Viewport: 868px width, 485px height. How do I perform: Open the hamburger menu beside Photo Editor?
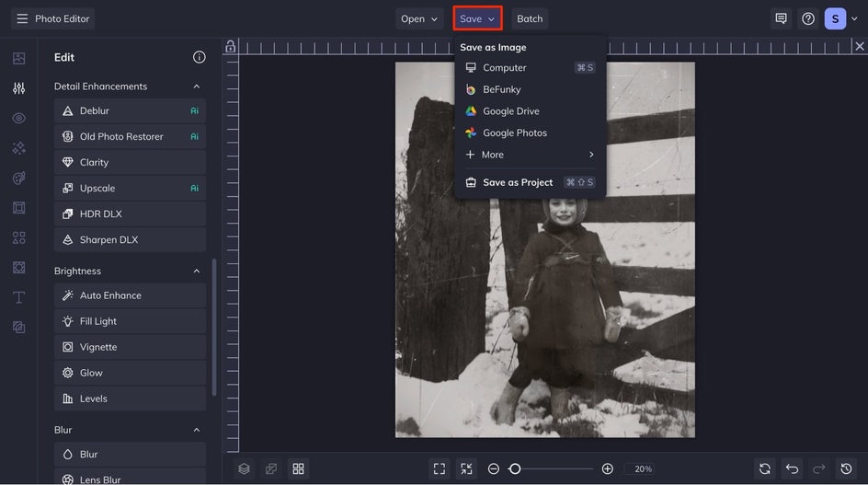pos(22,18)
